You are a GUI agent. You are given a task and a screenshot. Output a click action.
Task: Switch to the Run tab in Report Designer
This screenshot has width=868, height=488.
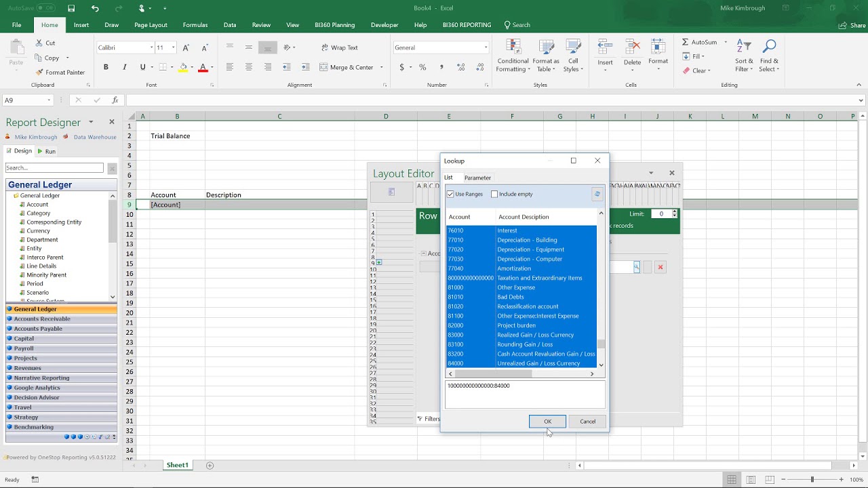pyautogui.click(x=47, y=151)
